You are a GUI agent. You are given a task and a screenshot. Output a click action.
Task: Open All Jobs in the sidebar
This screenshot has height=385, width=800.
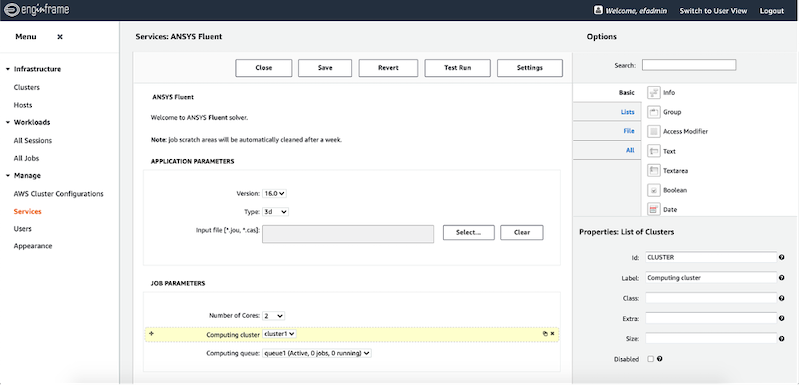click(x=27, y=158)
